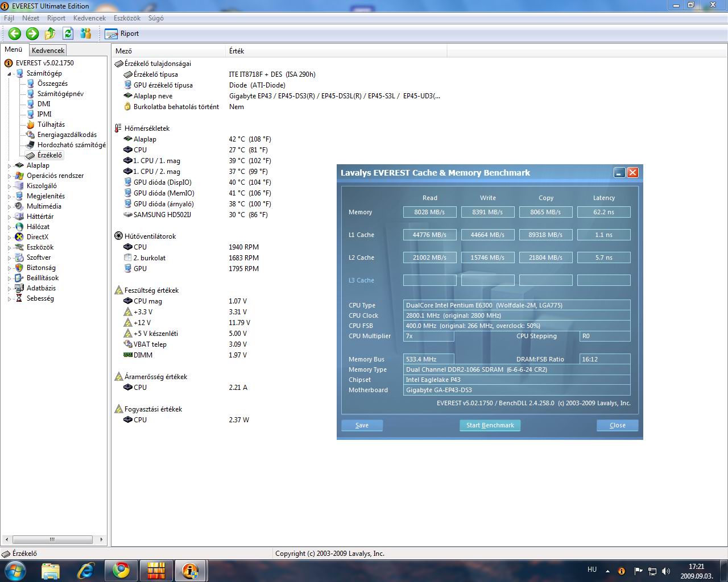This screenshot has height=582, width=728.
Task: Click the Up level arrow toolbar icon
Action: click(x=50, y=34)
